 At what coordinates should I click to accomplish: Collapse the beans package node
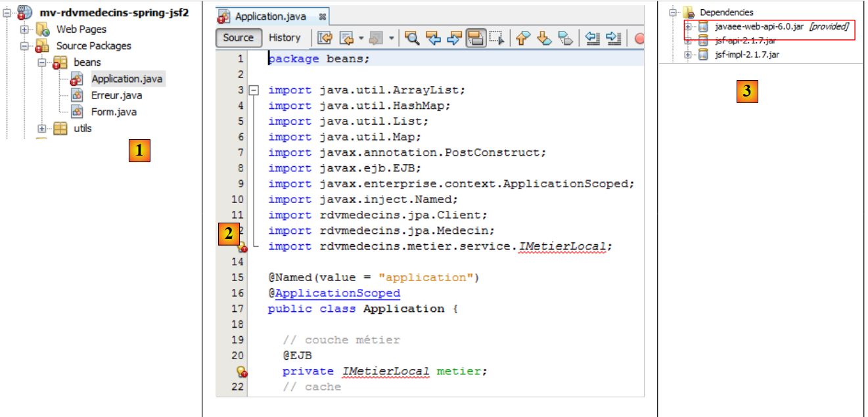(x=41, y=62)
